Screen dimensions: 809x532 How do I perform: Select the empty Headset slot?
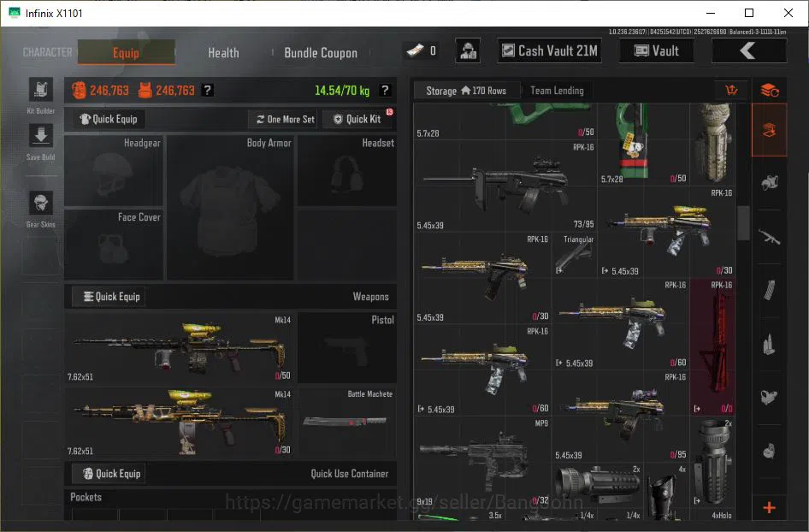click(x=346, y=171)
